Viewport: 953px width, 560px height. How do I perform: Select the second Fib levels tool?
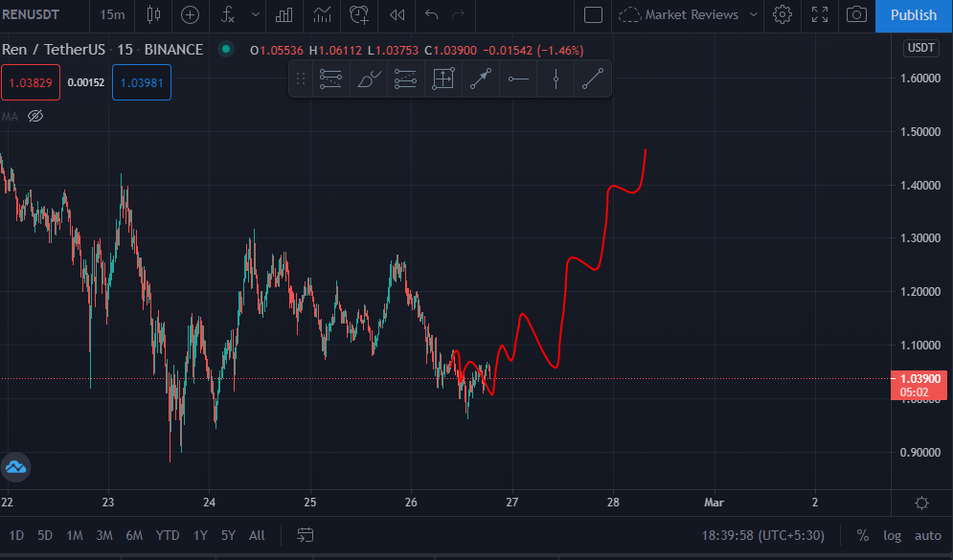tap(405, 78)
